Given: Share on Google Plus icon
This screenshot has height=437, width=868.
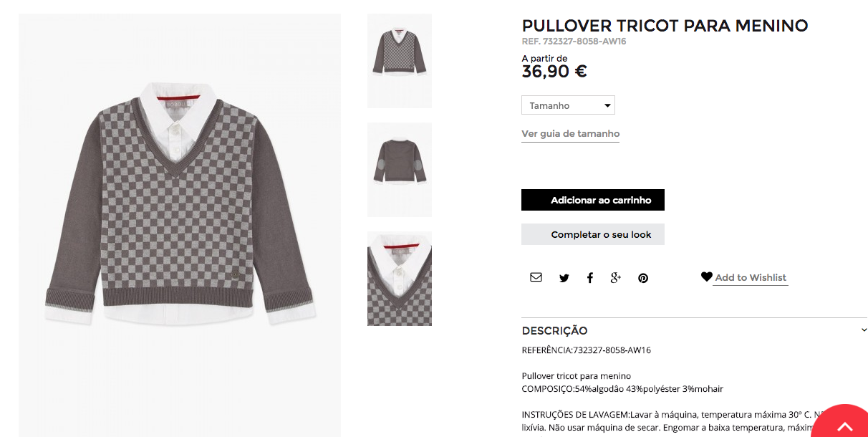Looking at the screenshot, I should coord(615,278).
